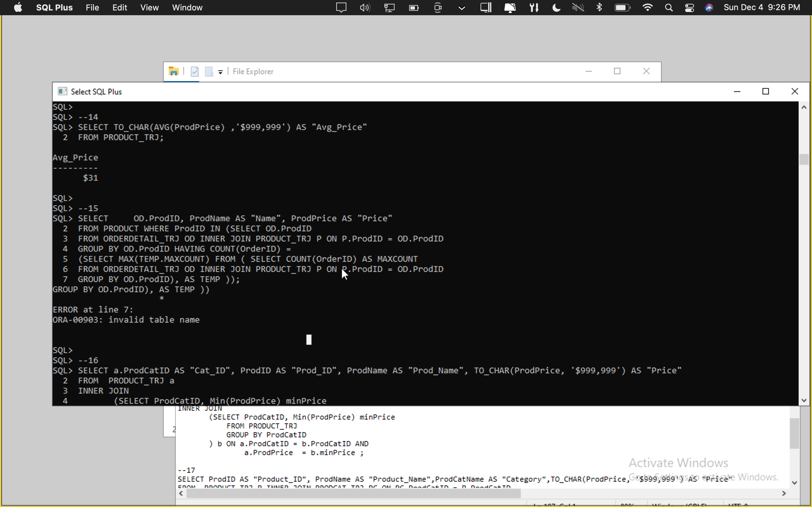Image resolution: width=812 pixels, height=507 pixels.
Task: Open the Wi-Fi status icon
Action: point(647,7)
